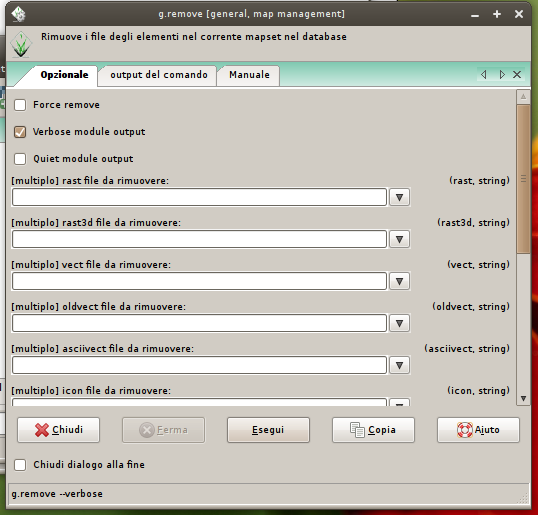Open the Manuale tab
The image size is (538, 515).
pos(249,75)
